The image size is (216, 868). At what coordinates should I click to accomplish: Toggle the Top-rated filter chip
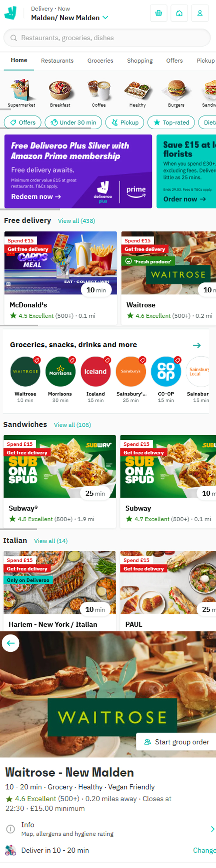pyautogui.click(x=171, y=122)
